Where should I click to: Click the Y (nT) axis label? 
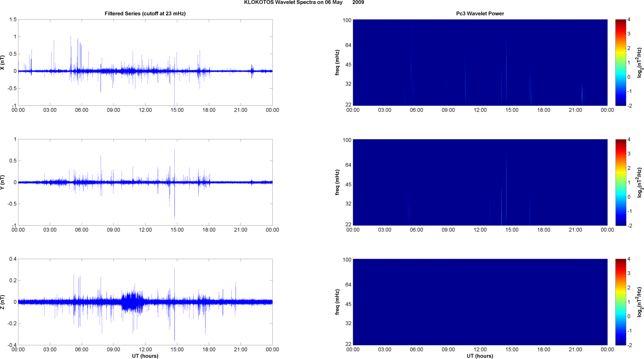(x=3, y=182)
